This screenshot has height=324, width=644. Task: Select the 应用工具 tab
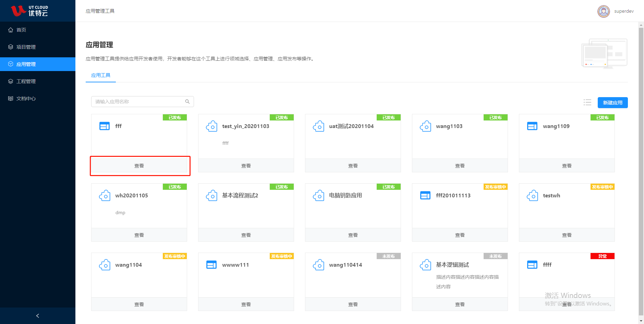(101, 75)
